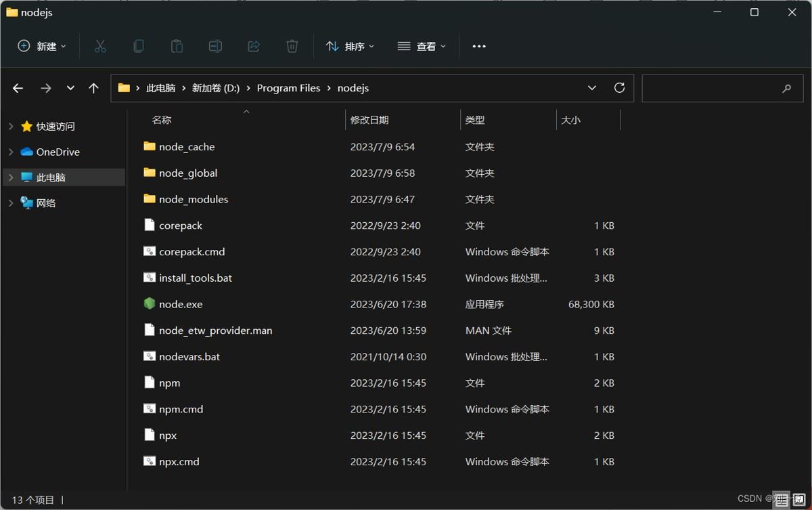Image resolution: width=812 pixels, height=510 pixels.
Task: Click the node_etw_provider.man file icon
Action: point(150,330)
